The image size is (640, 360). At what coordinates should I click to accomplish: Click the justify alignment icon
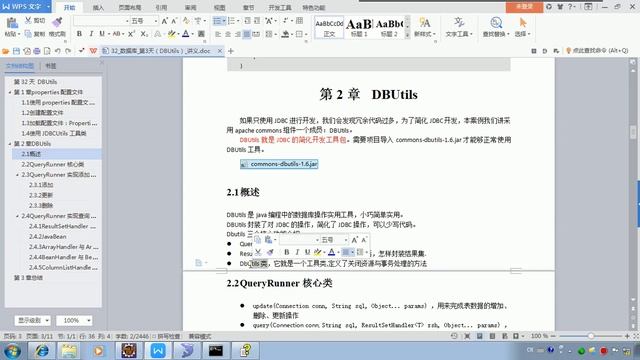tap(247, 34)
